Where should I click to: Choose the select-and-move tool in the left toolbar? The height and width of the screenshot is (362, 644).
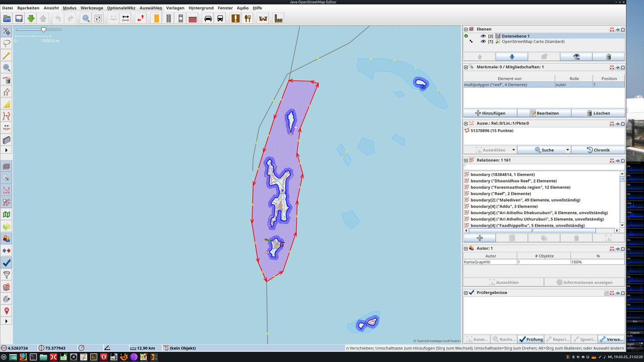pos(7,32)
